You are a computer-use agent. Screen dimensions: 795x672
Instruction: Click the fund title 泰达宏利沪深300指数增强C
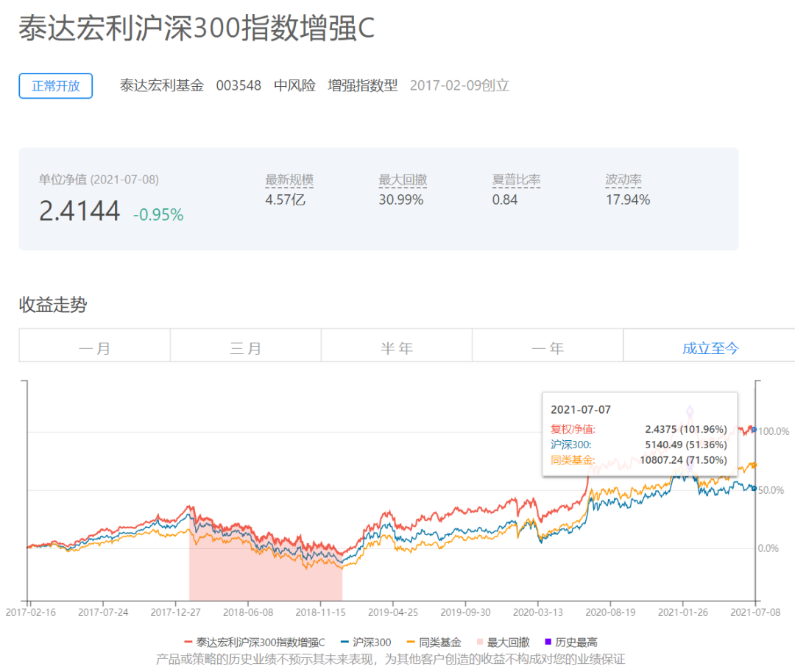click(x=197, y=27)
